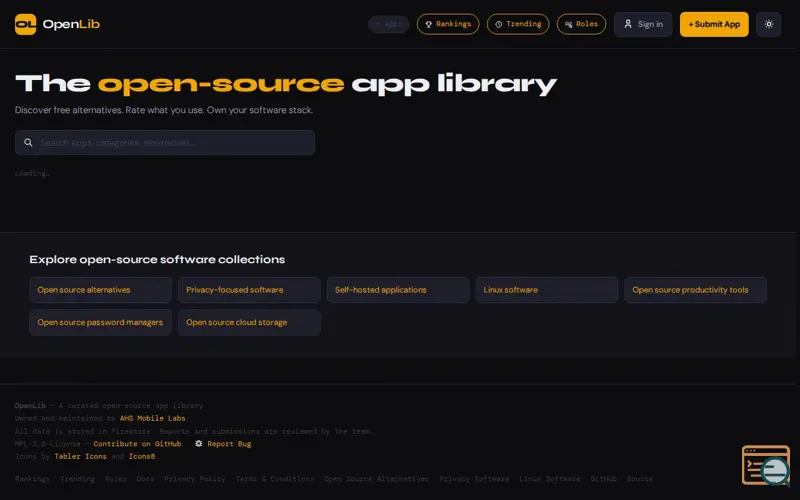Click the bug icon next to Report Bug
800x500 pixels.
pos(198,443)
